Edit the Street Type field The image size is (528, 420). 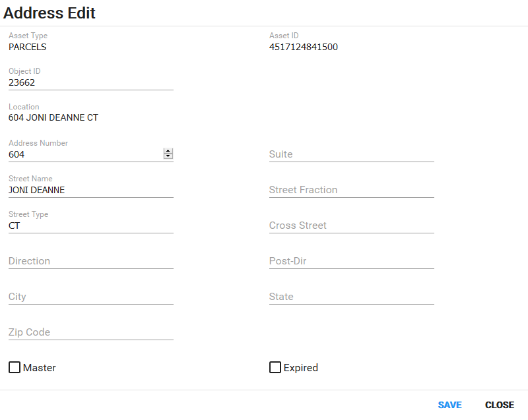coord(90,225)
